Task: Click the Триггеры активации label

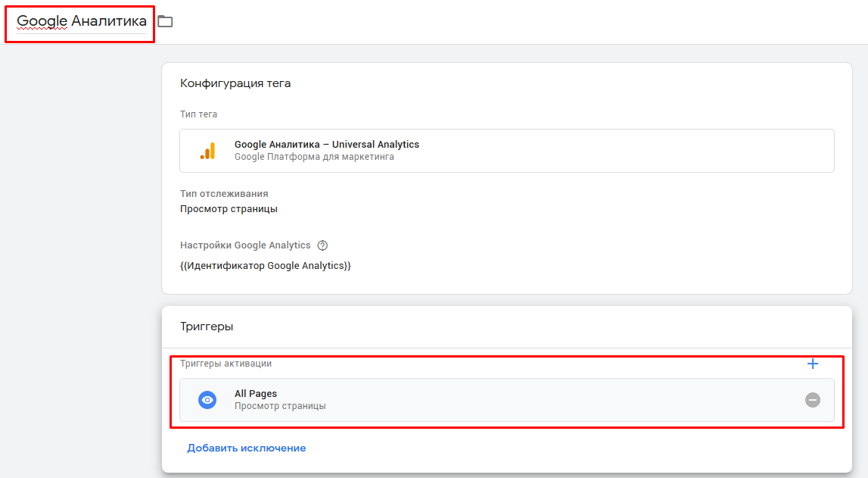Action: [226, 364]
